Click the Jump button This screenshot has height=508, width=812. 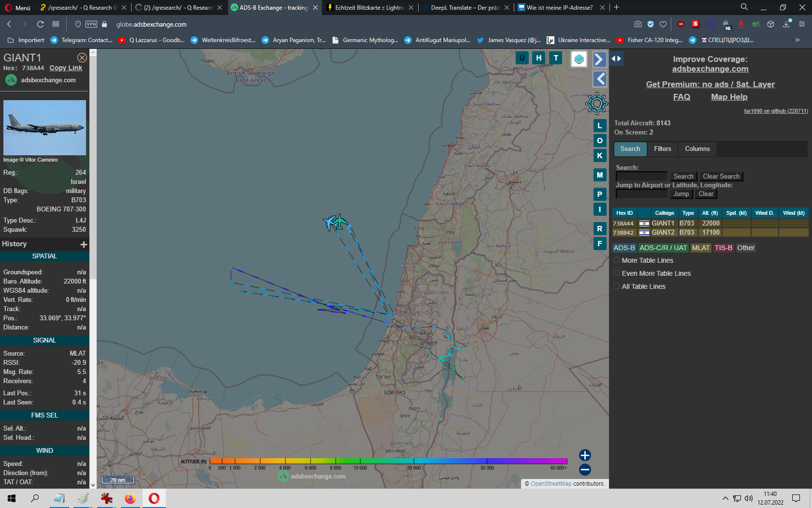coord(681,194)
